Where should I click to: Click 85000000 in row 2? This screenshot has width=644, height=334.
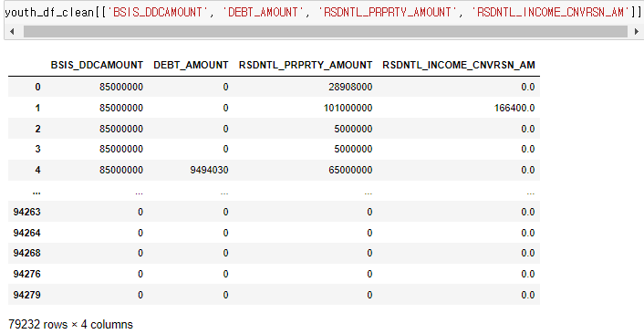[x=121, y=129]
